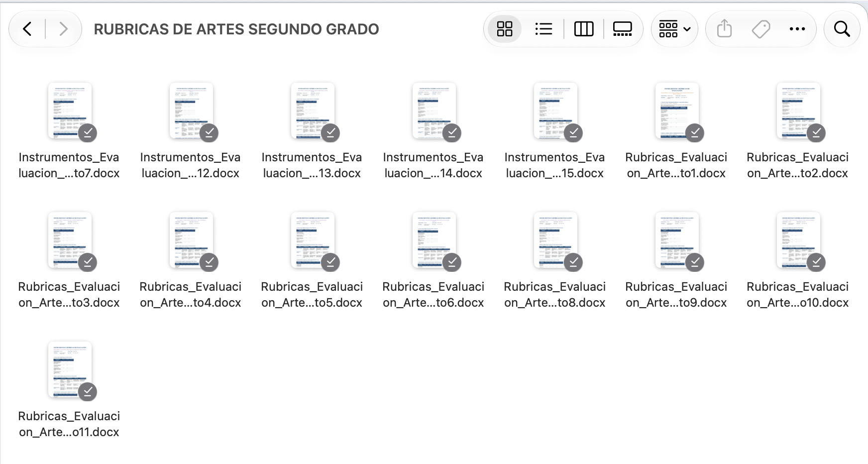Open the more actions ellipsis menu
This screenshot has width=868, height=464.
797,29
